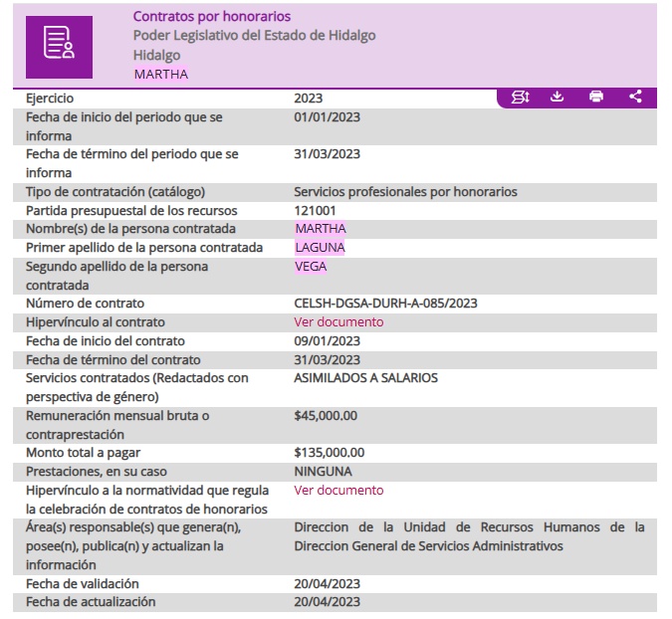The width and height of the screenshot is (672, 619).
Task: Select 'Poder Legislativo del Estado de Hidalgo' text
Action: [254, 36]
